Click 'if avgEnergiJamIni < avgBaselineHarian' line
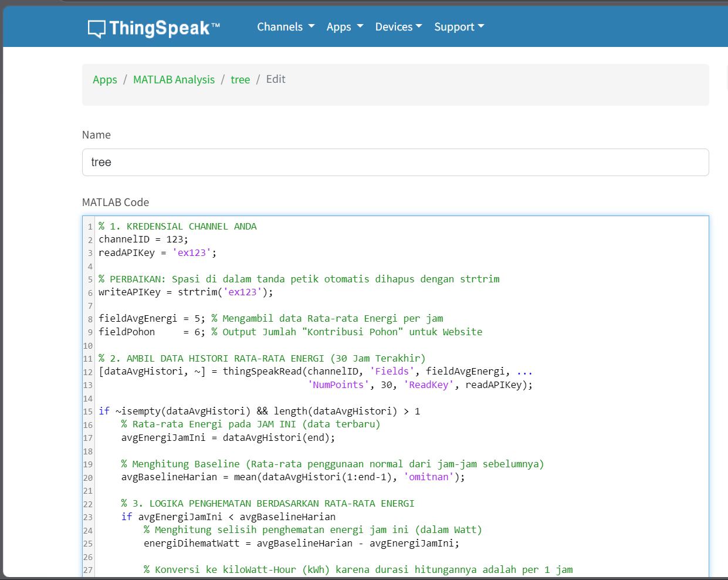 tap(228, 517)
